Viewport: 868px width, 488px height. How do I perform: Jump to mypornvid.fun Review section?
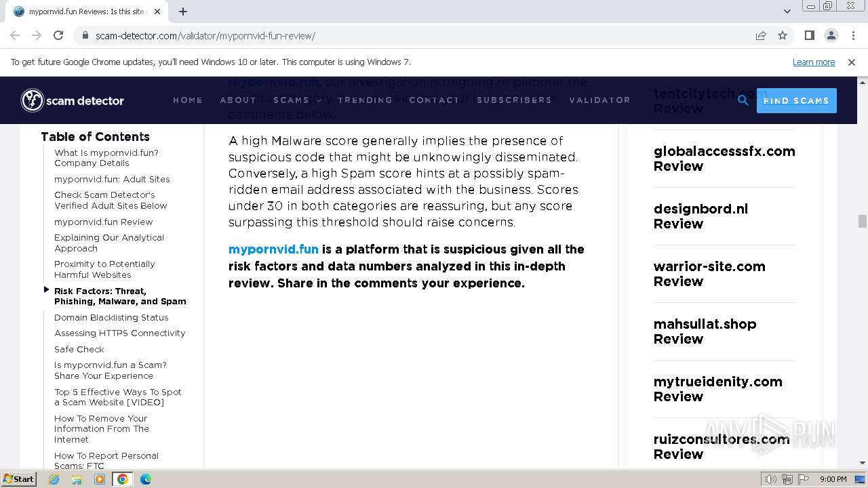pyautogui.click(x=104, y=222)
